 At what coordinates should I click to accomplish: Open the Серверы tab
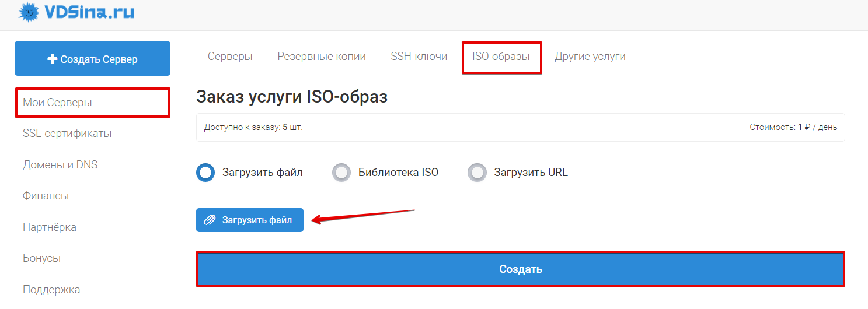[x=230, y=57]
